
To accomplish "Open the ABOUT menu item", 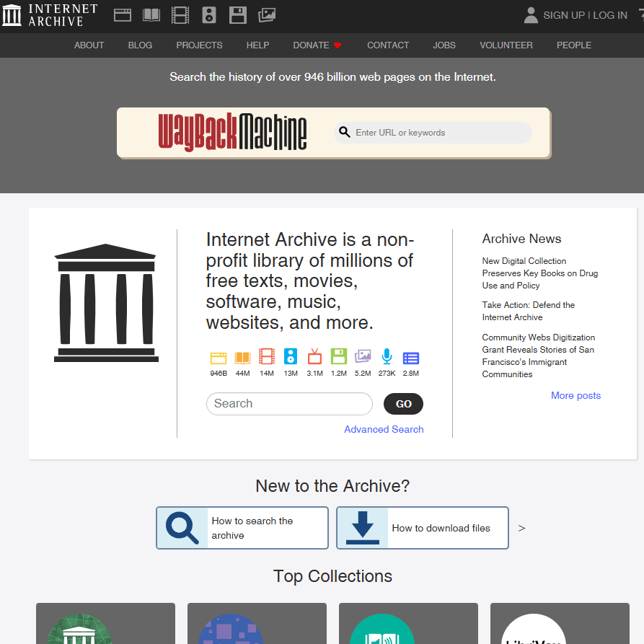I will click(x=89, y=45).
